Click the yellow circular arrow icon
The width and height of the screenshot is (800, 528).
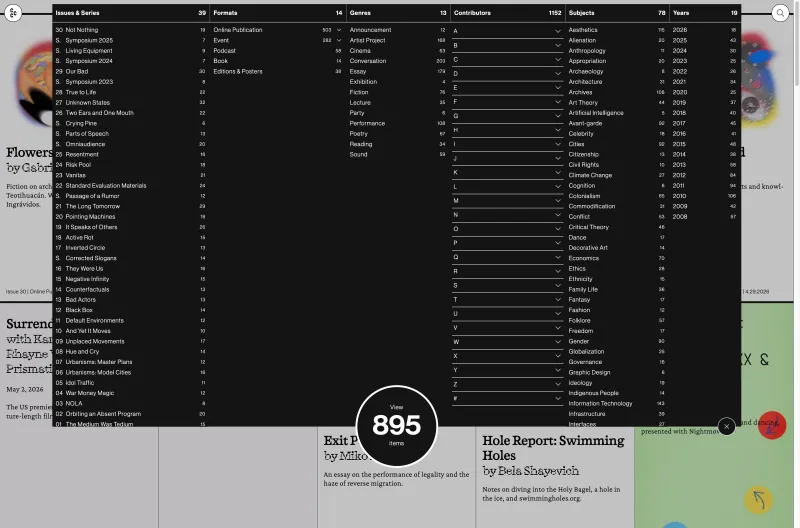tap(759, 499)
